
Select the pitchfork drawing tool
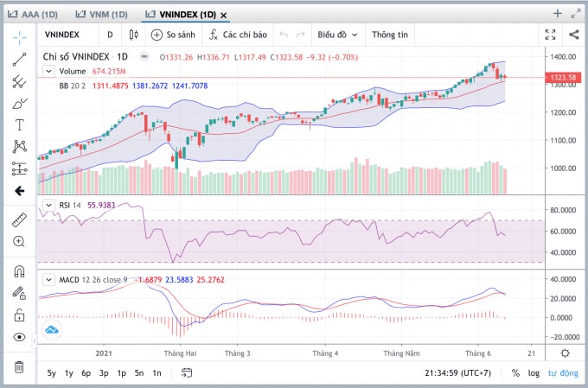(x=20, y=81)
